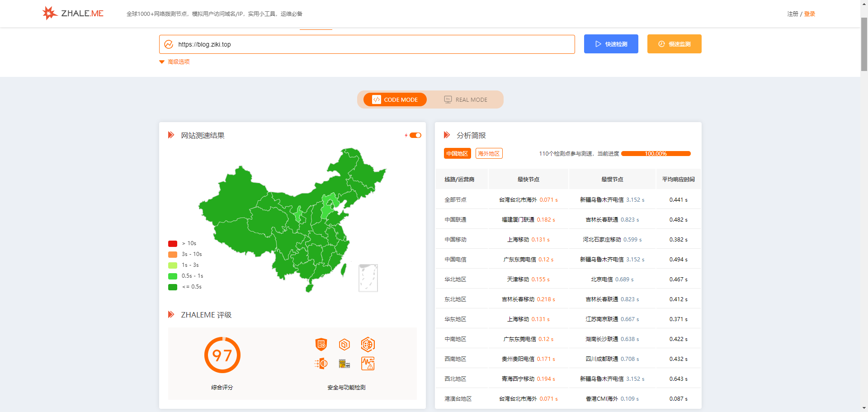
Task: Click 青海西宁移动 fastest node cell
Action: 528,379
